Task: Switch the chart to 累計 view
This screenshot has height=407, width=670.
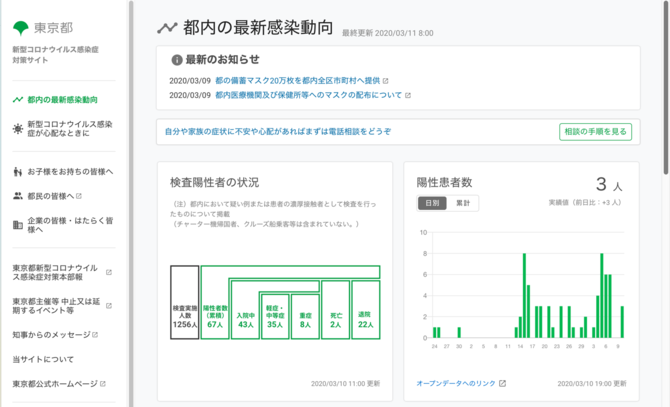Action: tap(463, 203)
